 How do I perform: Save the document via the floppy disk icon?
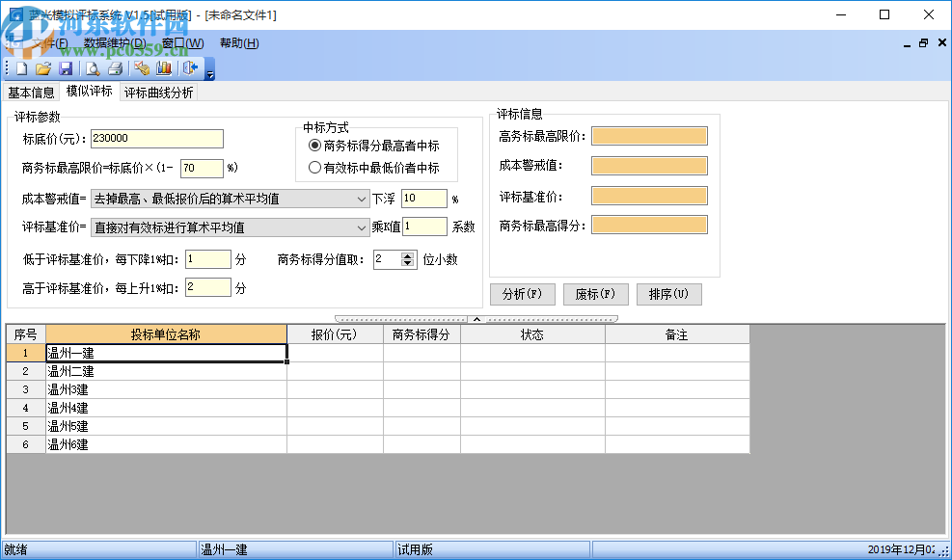[x=66, y=67]
